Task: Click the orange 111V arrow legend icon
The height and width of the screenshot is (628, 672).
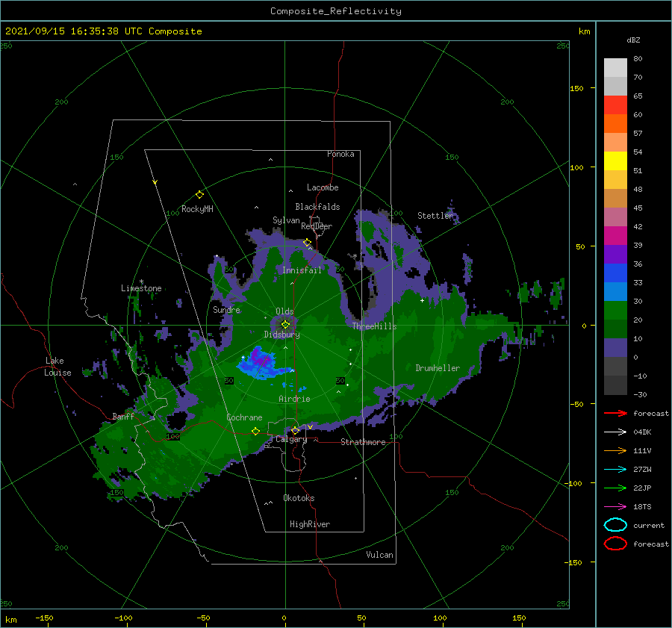Action: coord(615,450)
